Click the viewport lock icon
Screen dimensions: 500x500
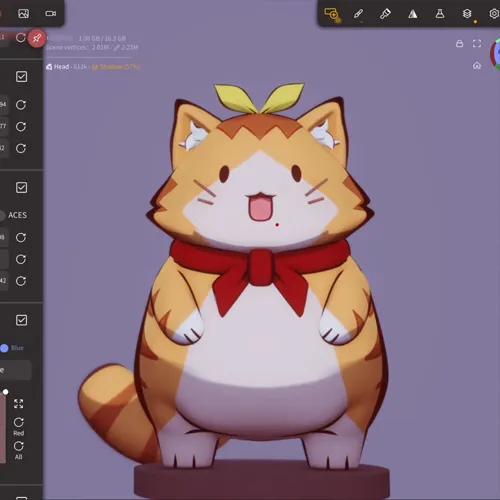[x=459, y=44]
